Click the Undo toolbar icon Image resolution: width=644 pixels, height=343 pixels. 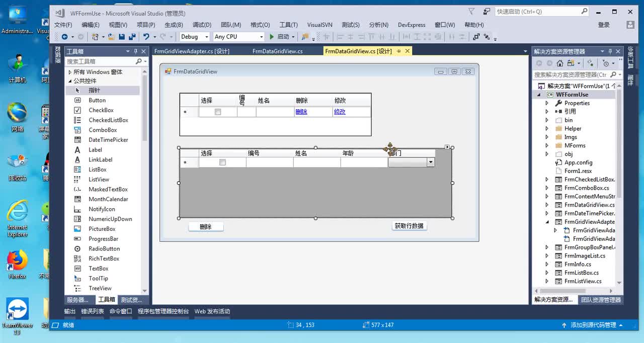pyautogui.click(x=146, y=37)
